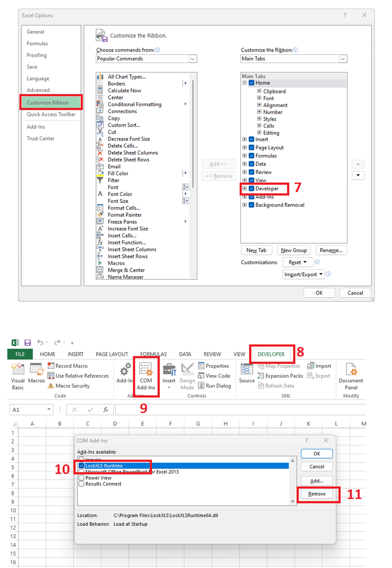Screen dimensions: 392x568
Task: Select column C header in spreadsheet
Action: click(x=88, y=424)
